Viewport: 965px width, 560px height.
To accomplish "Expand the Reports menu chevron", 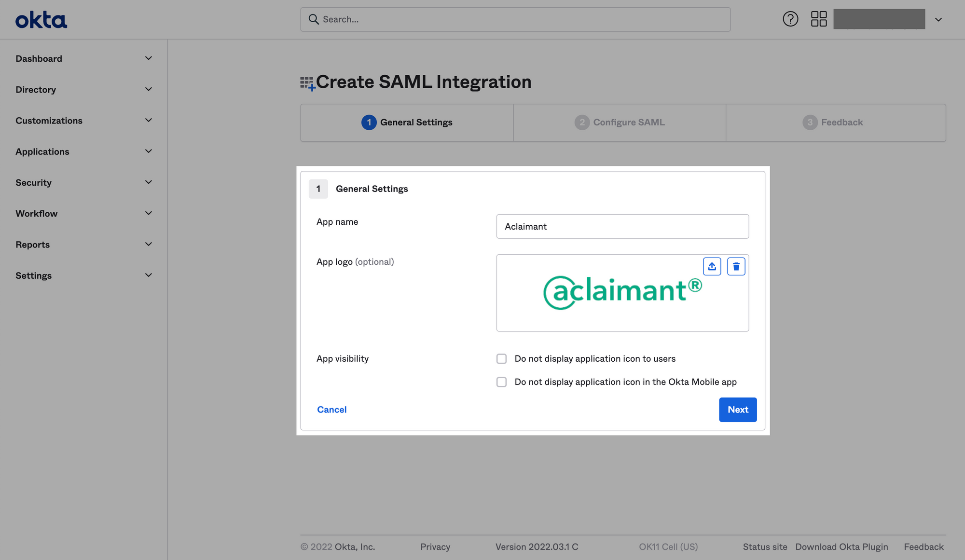I will [x=149, y=244].
